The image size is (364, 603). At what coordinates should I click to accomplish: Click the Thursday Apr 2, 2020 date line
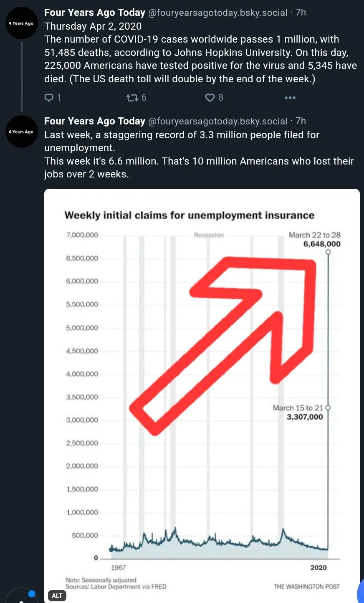click(x=93, y=26)
